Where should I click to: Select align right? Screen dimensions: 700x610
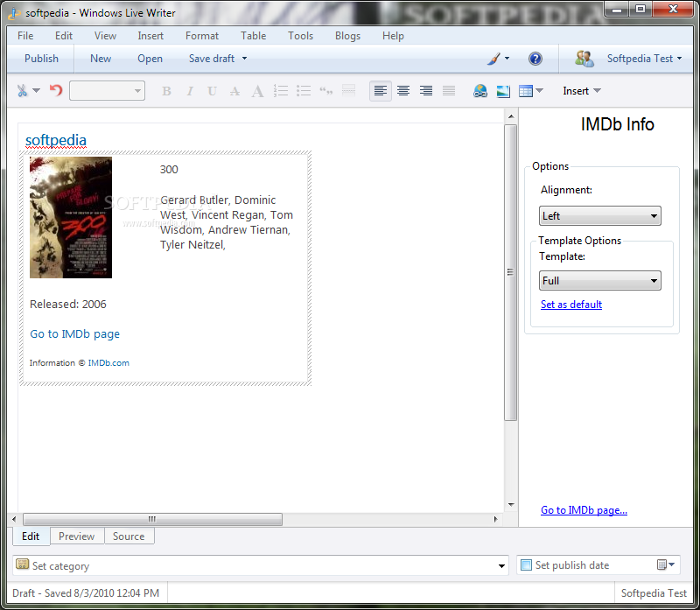[x=426, y=91]
